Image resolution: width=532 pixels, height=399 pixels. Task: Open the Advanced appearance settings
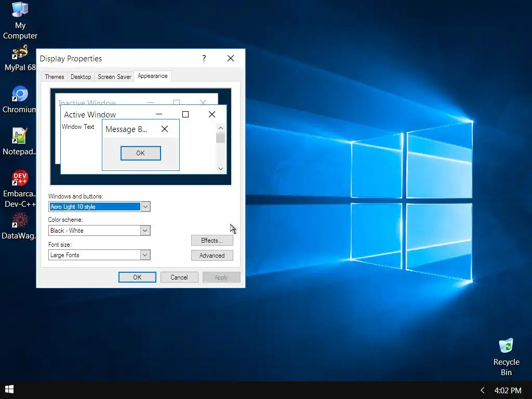point(212,256)
